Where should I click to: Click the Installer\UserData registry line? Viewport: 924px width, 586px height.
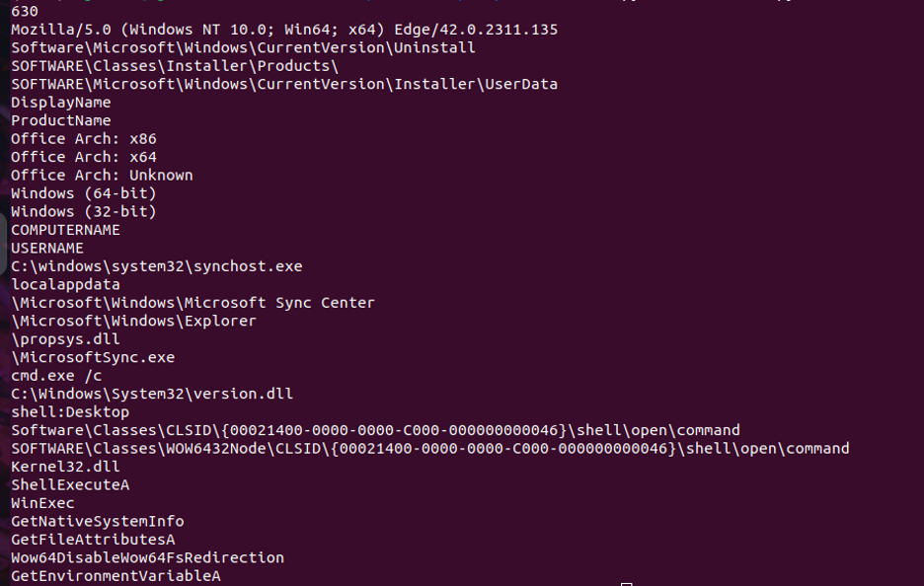284,84
